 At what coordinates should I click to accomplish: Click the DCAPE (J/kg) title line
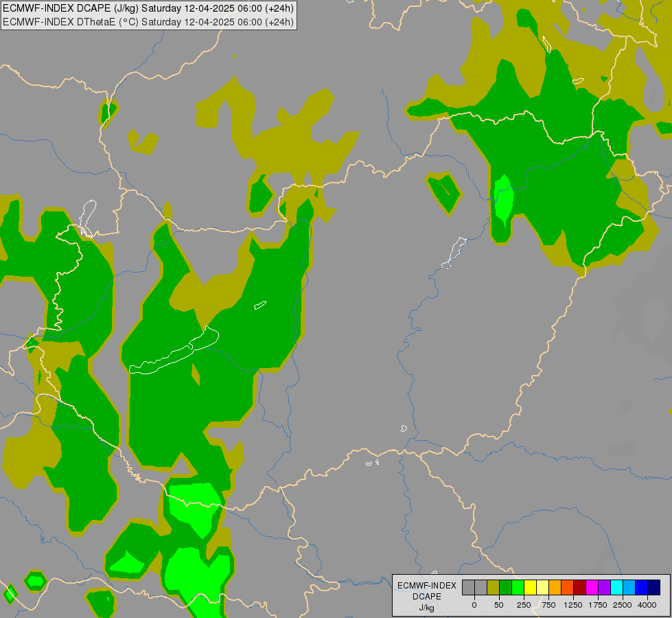[x=148, y=8]
